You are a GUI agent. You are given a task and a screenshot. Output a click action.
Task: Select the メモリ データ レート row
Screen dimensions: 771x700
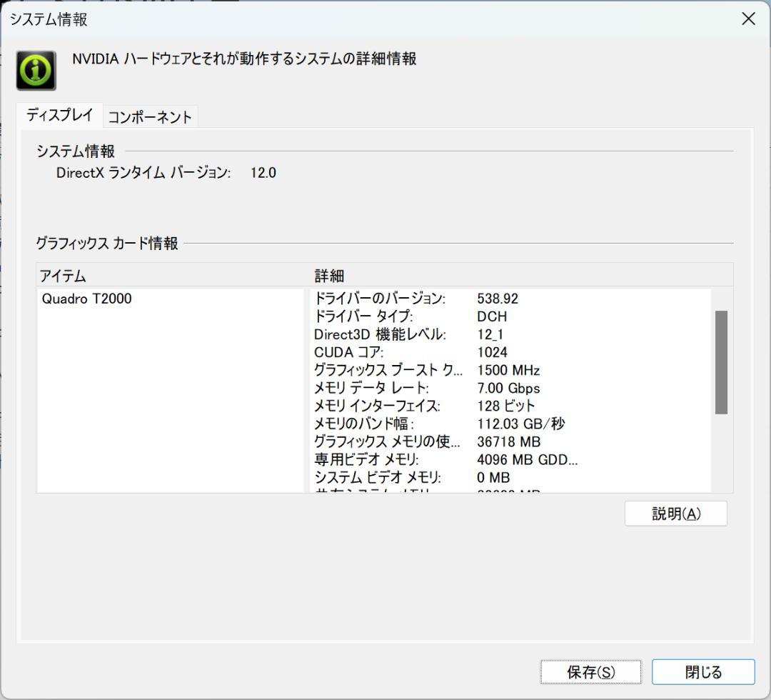(428, 388)
